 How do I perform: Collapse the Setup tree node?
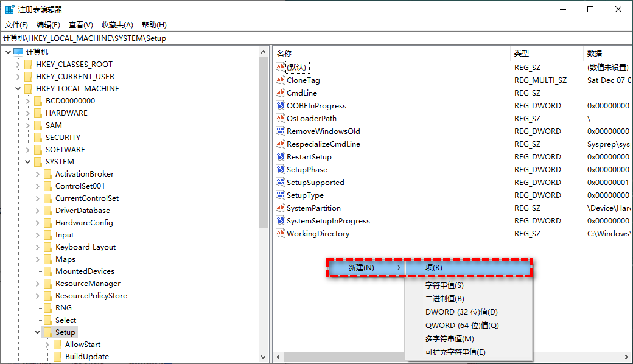[37, 332]
